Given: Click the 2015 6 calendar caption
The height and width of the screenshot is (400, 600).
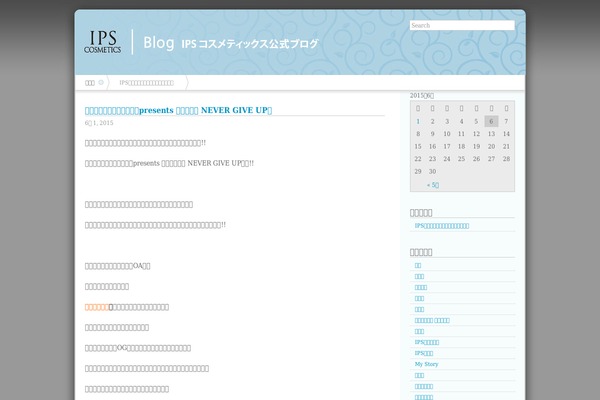Looking at the screenshot, I should 422,95.
